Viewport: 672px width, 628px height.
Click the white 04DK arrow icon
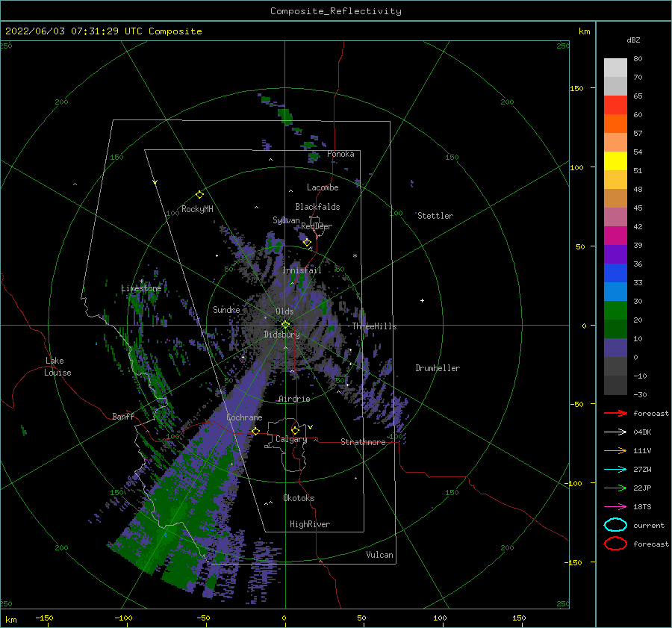615,432
